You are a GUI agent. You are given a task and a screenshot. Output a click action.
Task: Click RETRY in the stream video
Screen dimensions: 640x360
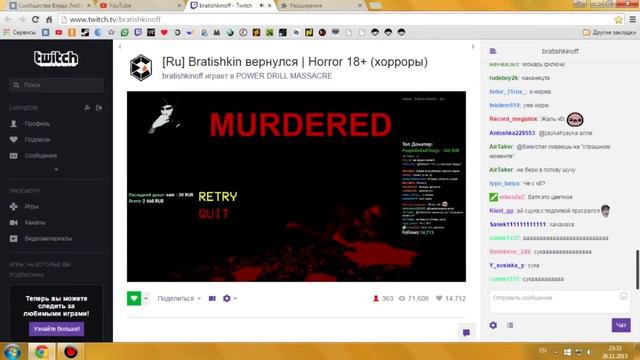pos(218,197)
